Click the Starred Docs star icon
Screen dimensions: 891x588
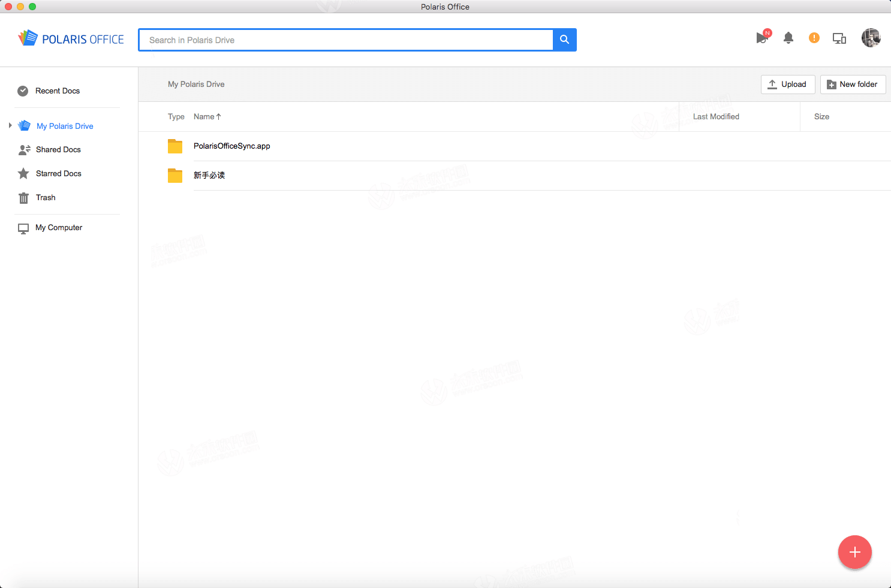click(23, 174)
